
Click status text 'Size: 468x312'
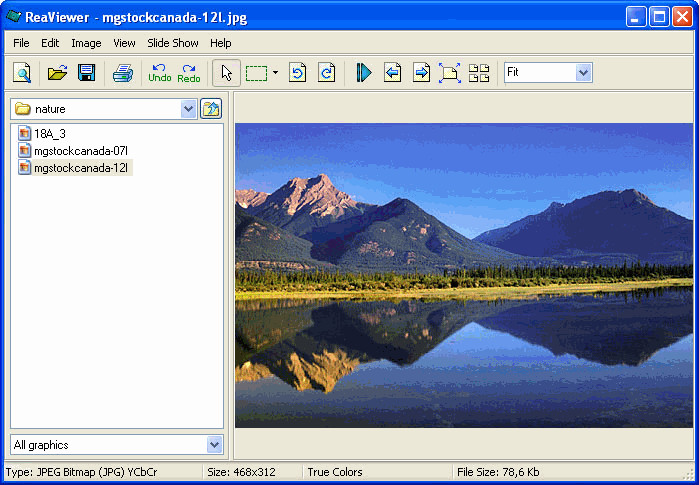pyautogui.click(x=242, y=472)
